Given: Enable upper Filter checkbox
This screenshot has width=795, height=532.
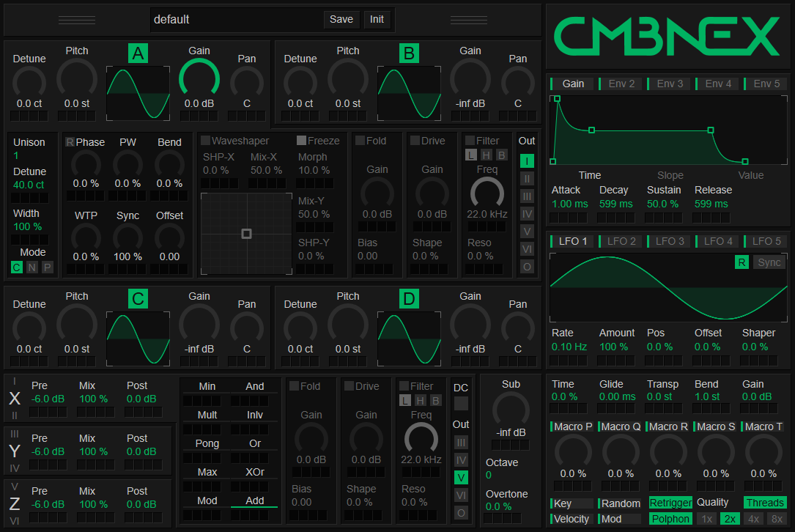Looking at the screenshot, I should point(470,141).
